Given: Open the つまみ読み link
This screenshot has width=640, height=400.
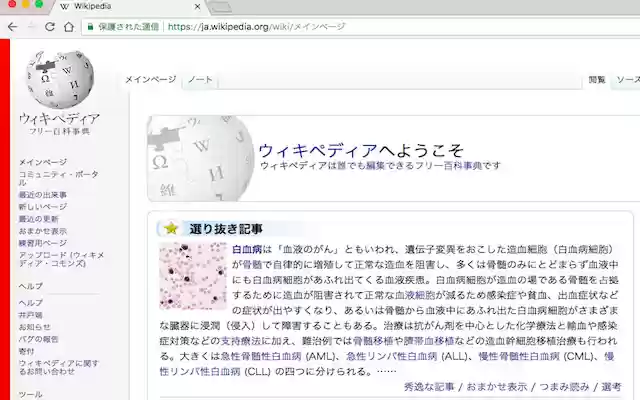Looking at the screenshot, I should (564, 387).
